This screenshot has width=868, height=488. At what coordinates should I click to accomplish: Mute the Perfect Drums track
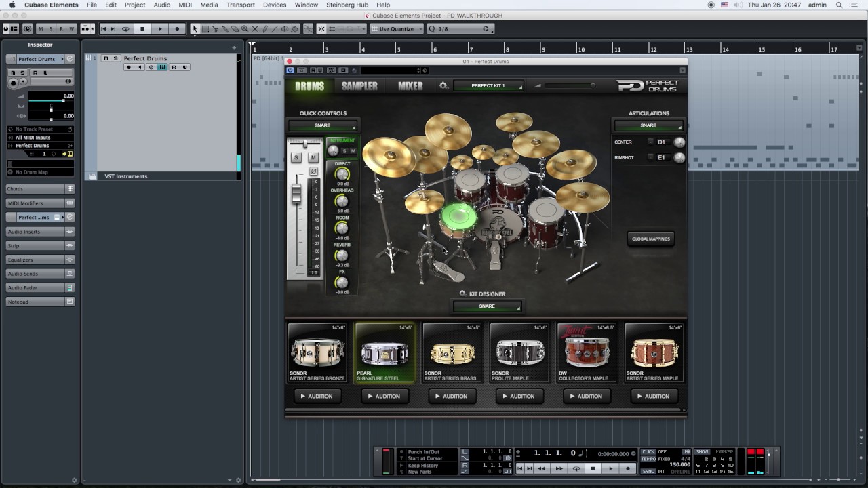pos(106,58)
